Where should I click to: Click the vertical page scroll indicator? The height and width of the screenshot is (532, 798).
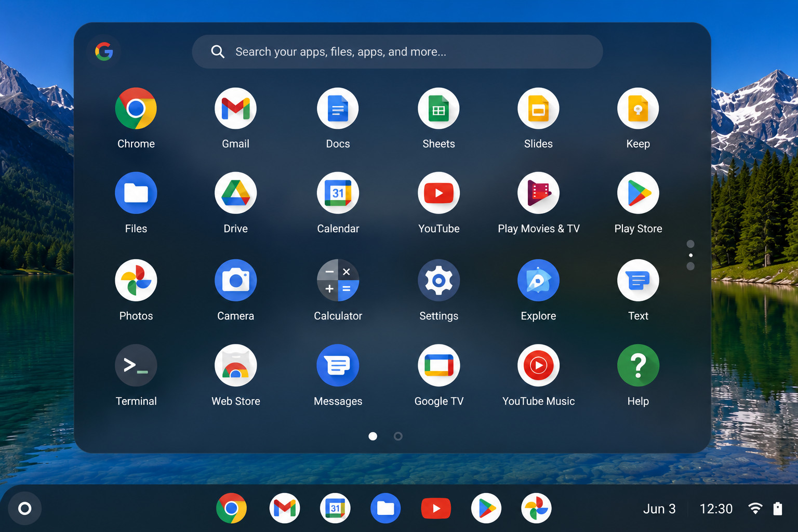(690, 255)
